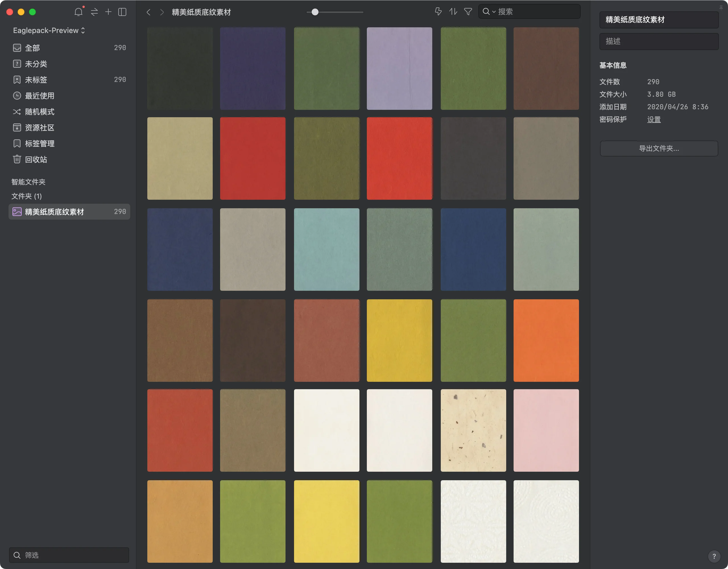Click the 精美纸质底纹素材 title in the toolbar
Image resolution: width=728 pixels, height=569 pixels.
point(201,12)
